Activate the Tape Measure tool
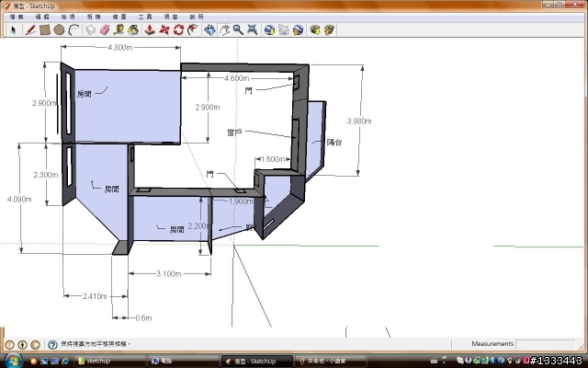 (119, 29)
